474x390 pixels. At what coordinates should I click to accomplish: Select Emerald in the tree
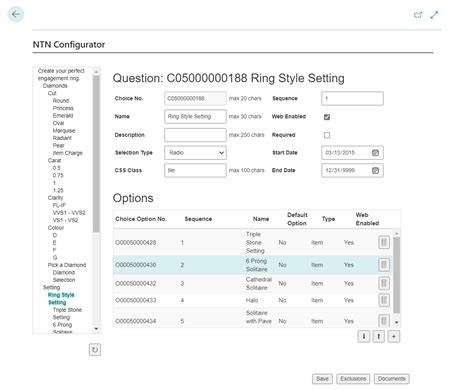[63, 116]
